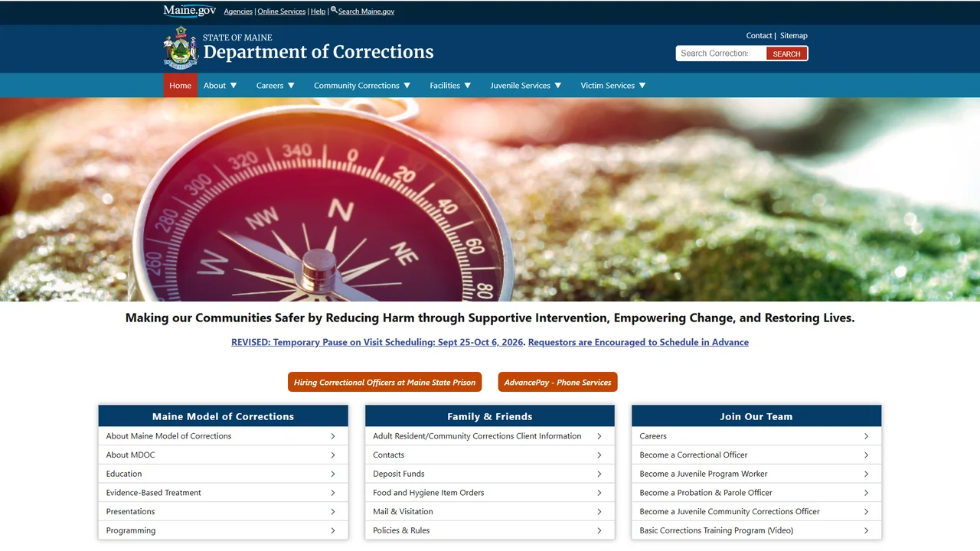This screenshot has width=980, height=551.
Task: Click the Maine.gov logo
Action: [189, 11]
